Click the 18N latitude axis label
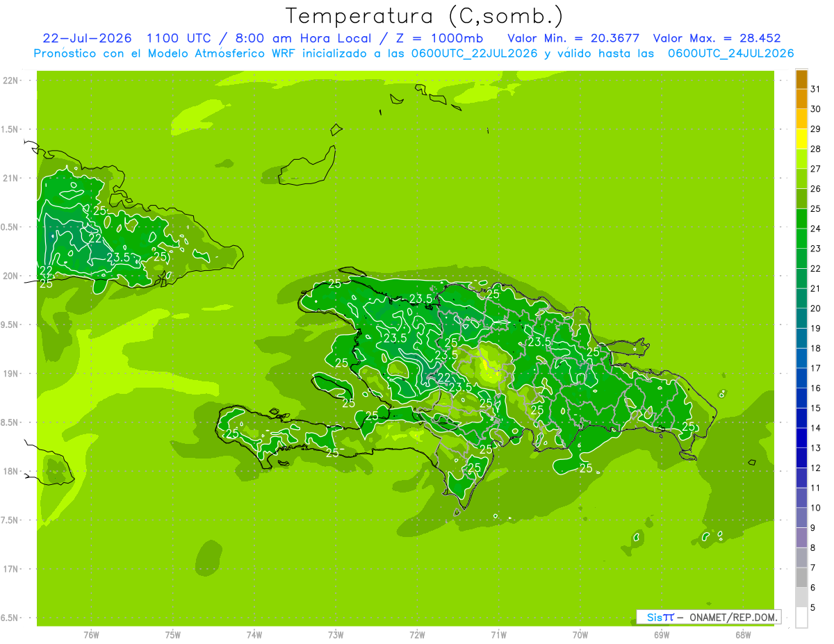This screenshot has width=834, height=644. [10, 472]
